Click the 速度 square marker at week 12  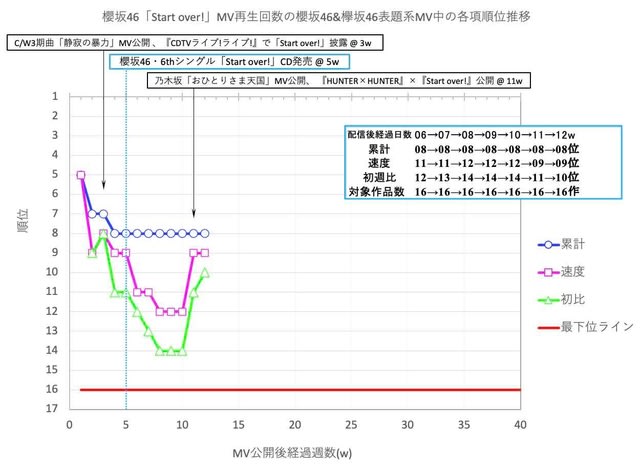(x=205, y=253)
